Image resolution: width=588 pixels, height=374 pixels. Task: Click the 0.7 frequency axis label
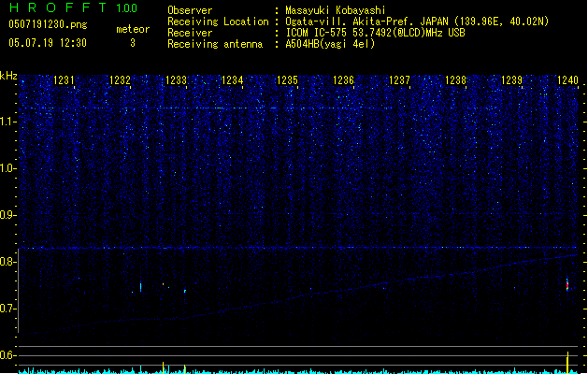click(x=8, y=309)
